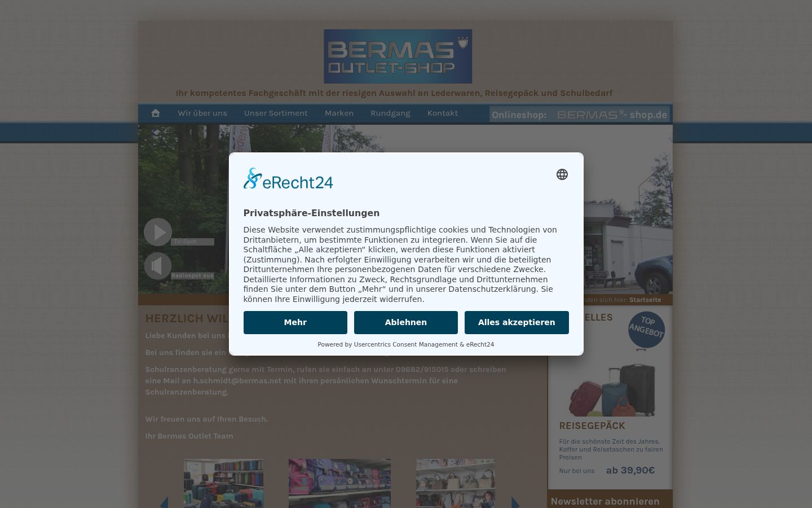Click the Wir freuen uns auf Ihren Besuch line

click(206, 419)
